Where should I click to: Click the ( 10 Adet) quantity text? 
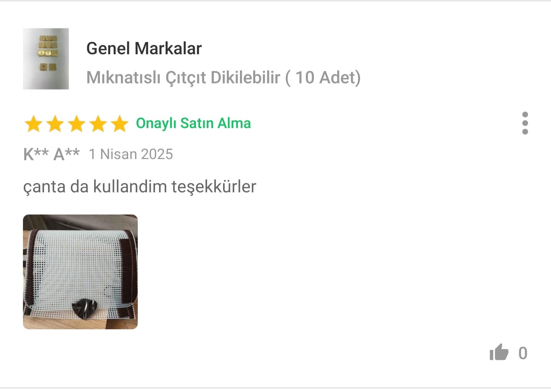(x=323, y=78)
